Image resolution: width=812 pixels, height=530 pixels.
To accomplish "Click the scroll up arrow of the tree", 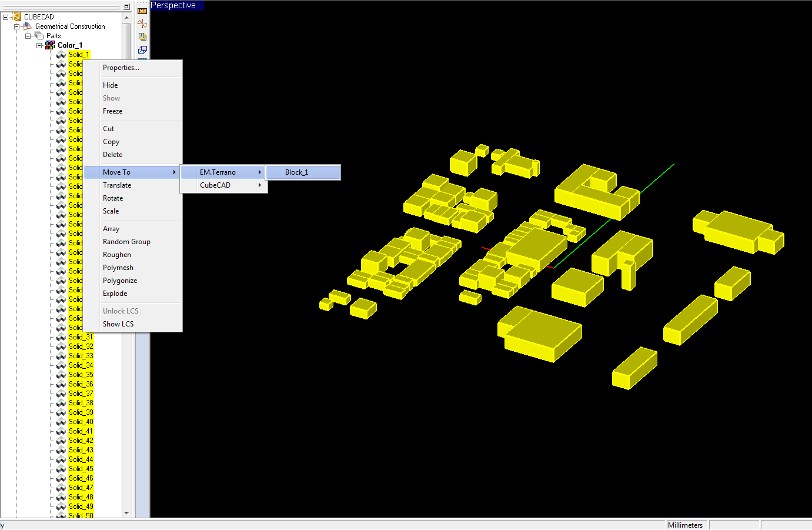I will tap(126, 18).
